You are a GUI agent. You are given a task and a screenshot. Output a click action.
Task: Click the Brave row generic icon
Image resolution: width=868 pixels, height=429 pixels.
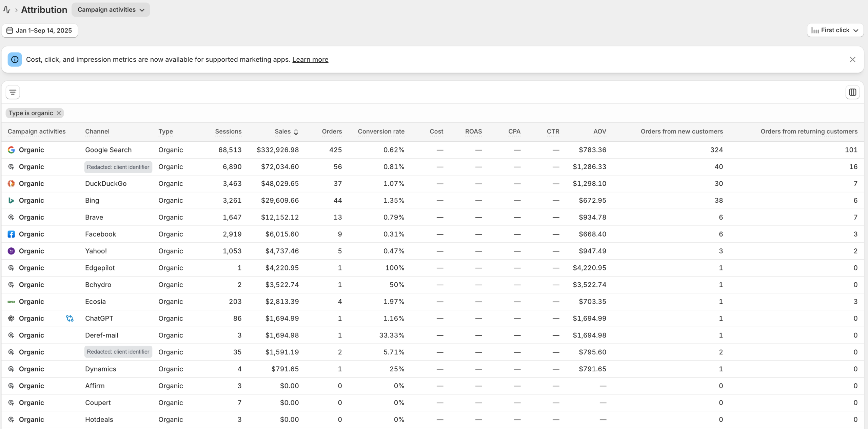[11, 217]
